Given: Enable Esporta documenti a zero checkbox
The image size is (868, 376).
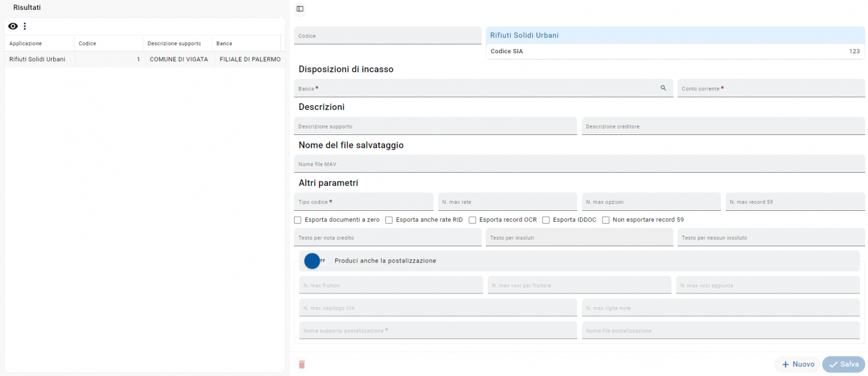Looking at the screenshot, I should tap(298, 220).
